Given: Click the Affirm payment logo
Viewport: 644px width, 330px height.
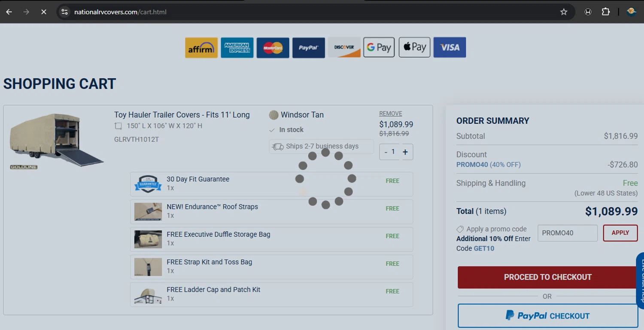Looking at the screenshot, I should click(x=201, y=47).
